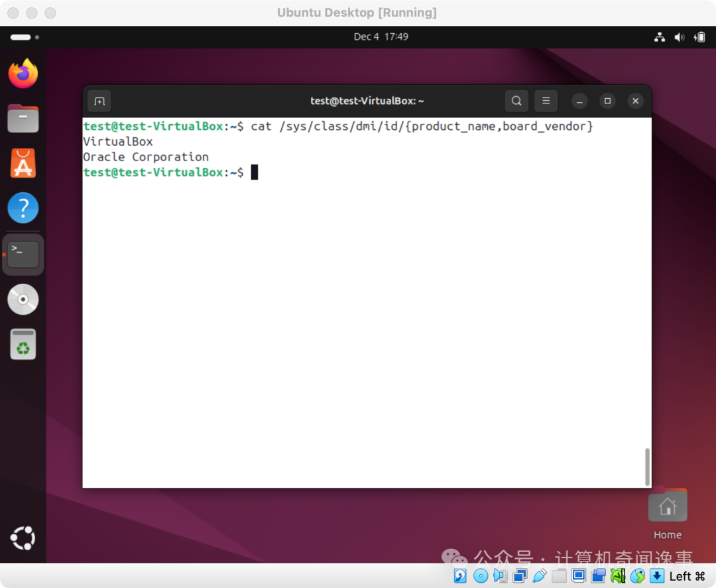
Task: Open the Trash from the dock
Action: [23, 345]
